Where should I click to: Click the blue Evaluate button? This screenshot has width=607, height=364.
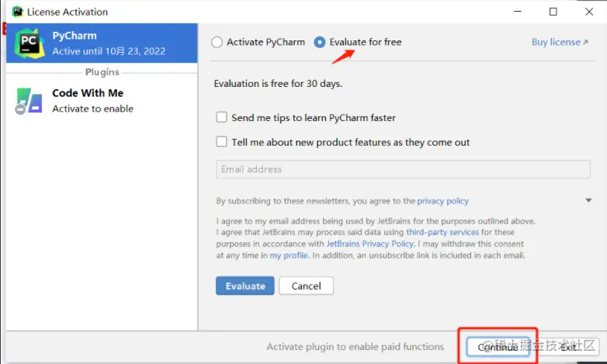coord(245,286)
